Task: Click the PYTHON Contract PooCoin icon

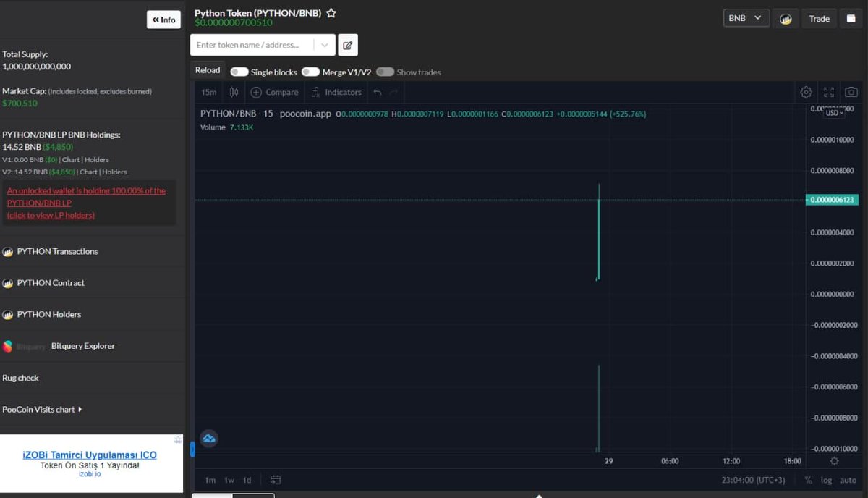Action: click(x=8, y=283)
